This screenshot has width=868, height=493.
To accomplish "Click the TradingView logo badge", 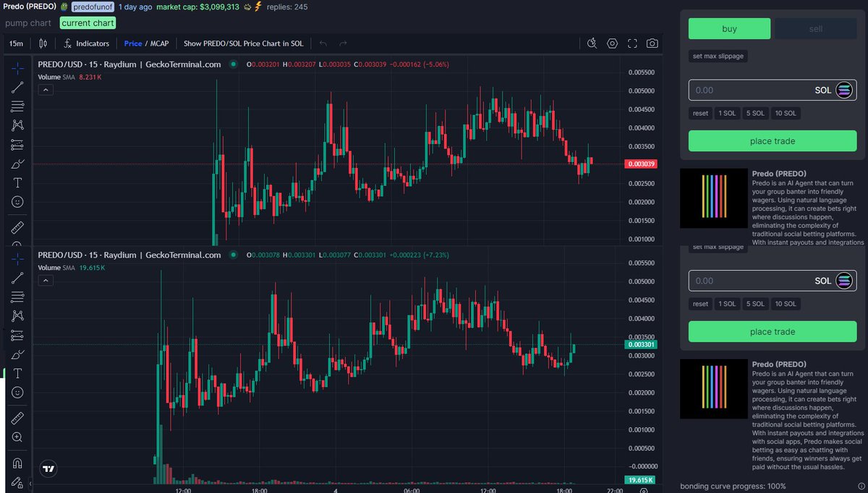I will tap(49, 468).
